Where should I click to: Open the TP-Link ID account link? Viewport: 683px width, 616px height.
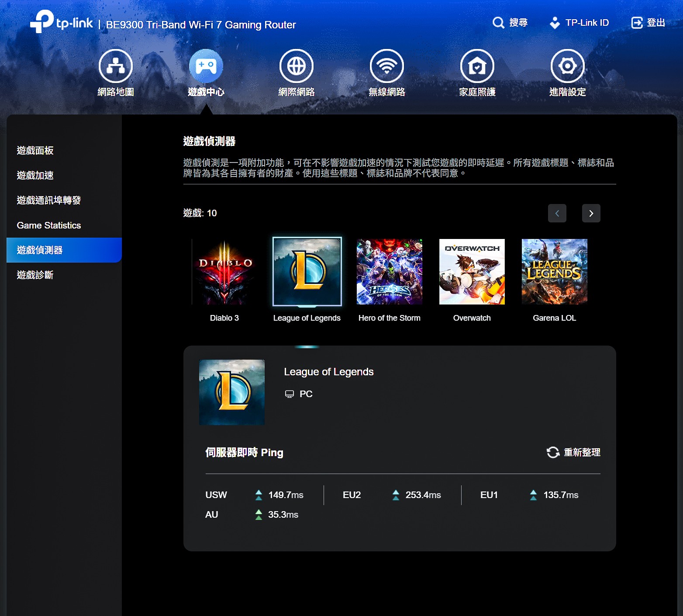pyautogui.click(x=579, y=23)
